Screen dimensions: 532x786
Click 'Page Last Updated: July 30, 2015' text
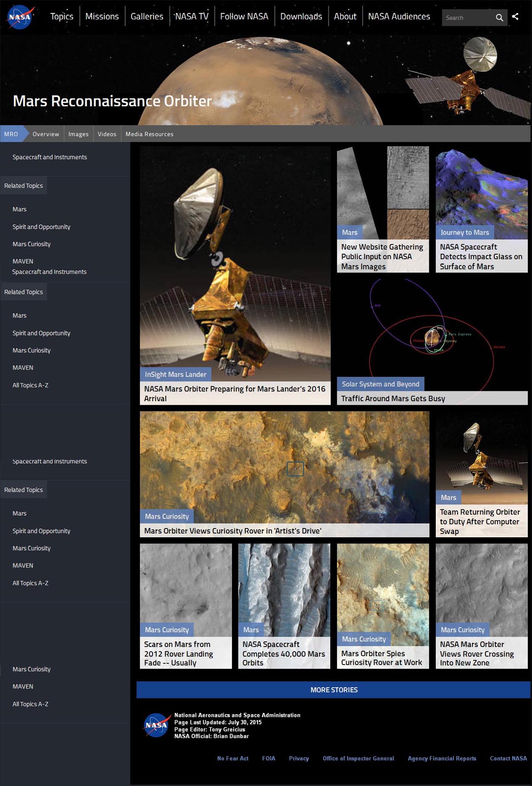click(x=218, y=722)
